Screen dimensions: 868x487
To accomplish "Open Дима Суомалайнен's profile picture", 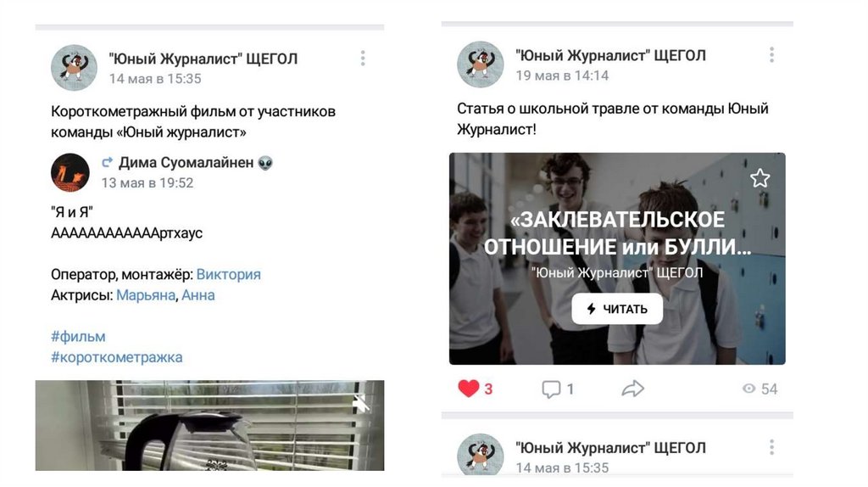I will coord(70,172).
